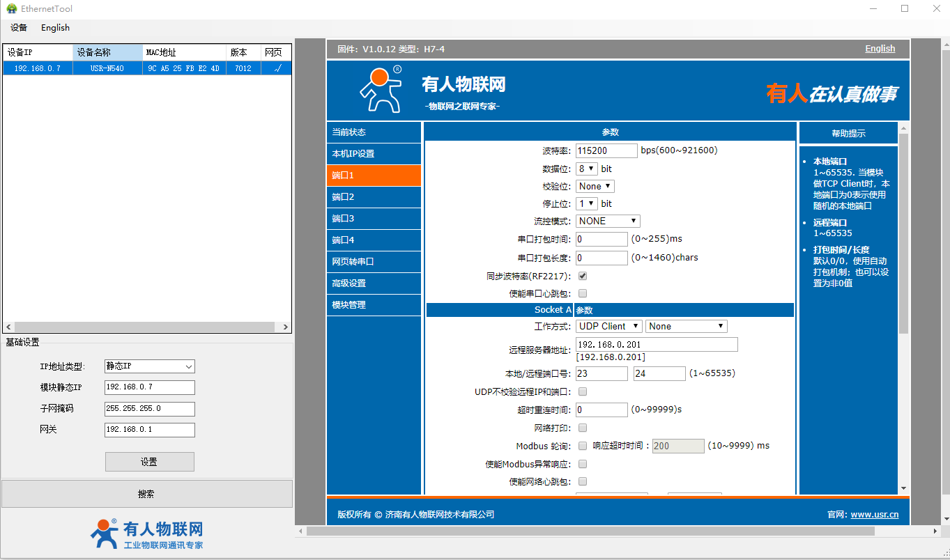Viewport: 950px width, 560px height.
Task: Open the www.usr.cn website link
Action: [x=874, y=515]
